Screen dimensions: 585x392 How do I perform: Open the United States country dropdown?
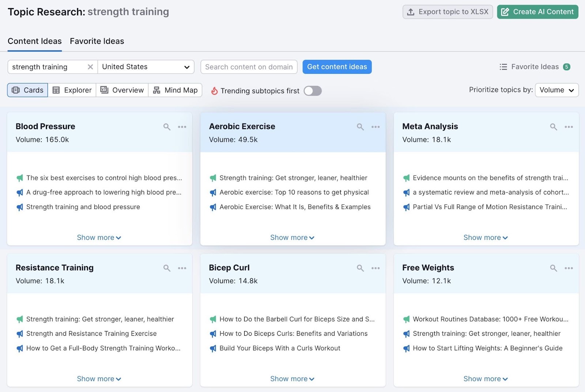point(146,67)
